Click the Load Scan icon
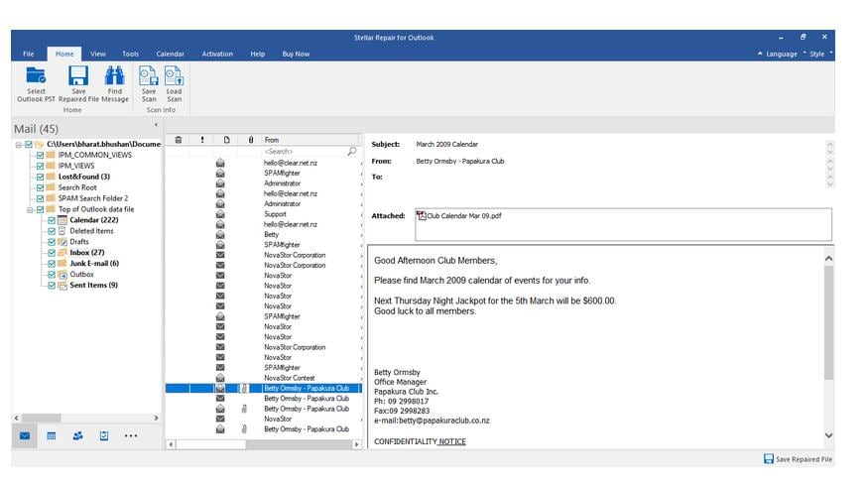The width and height of the screenshot is (868, 483). tap(174, 75)
